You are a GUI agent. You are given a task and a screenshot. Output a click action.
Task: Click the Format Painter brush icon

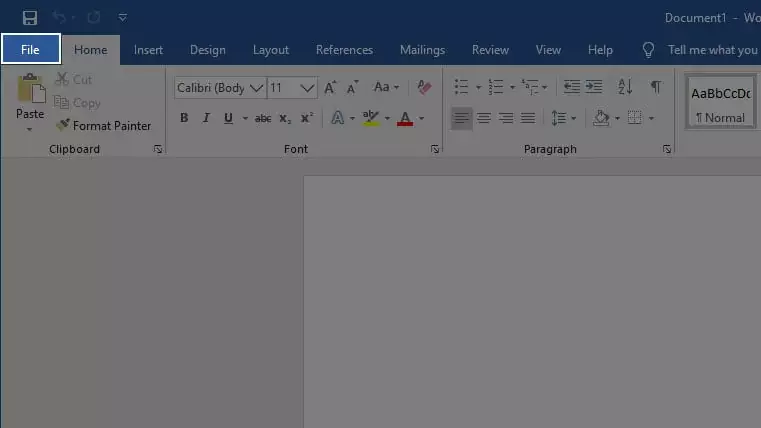tap(63, 126)
